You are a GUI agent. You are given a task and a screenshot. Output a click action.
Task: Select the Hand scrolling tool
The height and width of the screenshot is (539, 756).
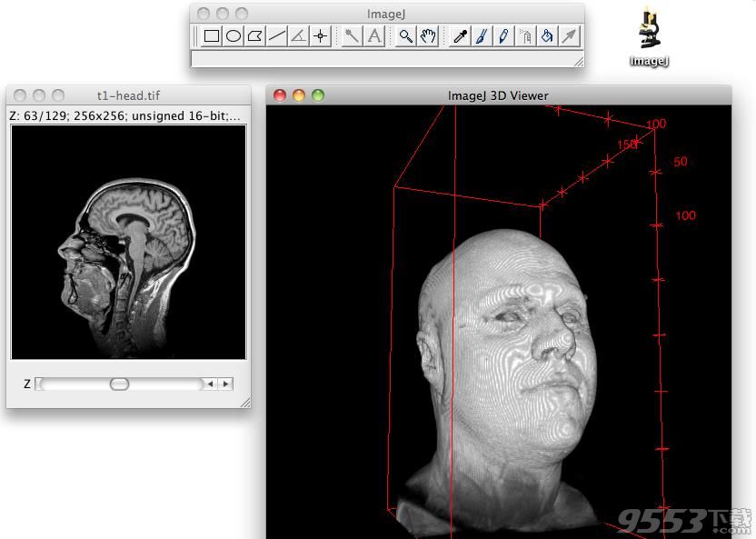click(x=428, y=36)
